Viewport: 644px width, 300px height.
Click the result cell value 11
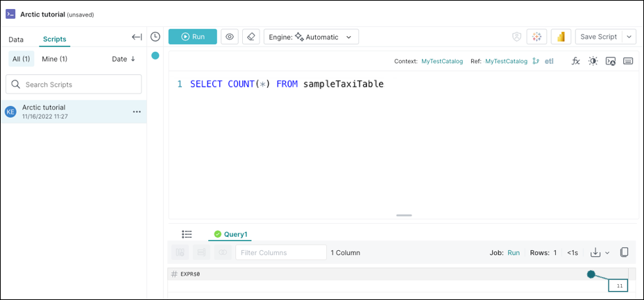click(618, 286)
